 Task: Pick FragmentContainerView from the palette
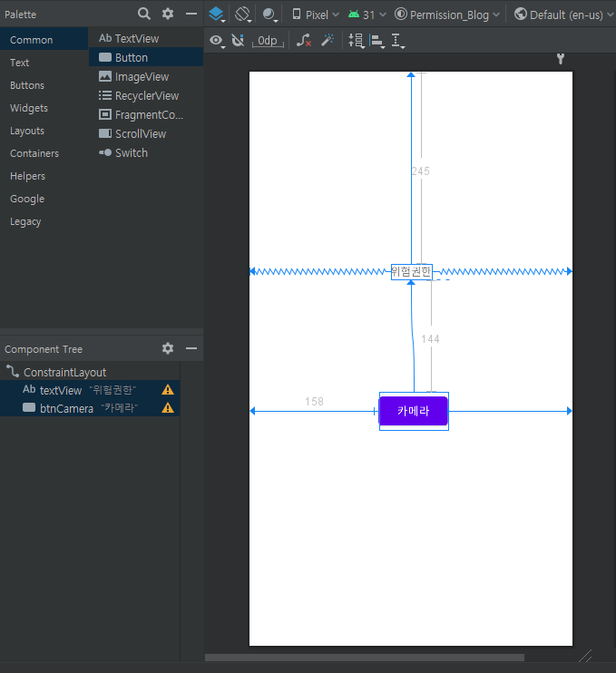click(x=146, y=115)
